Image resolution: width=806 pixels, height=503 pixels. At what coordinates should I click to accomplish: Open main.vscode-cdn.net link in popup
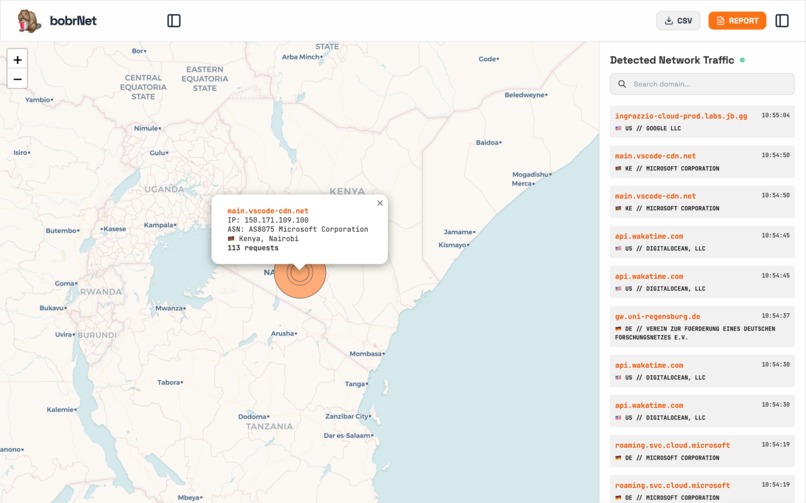point(268,211)
